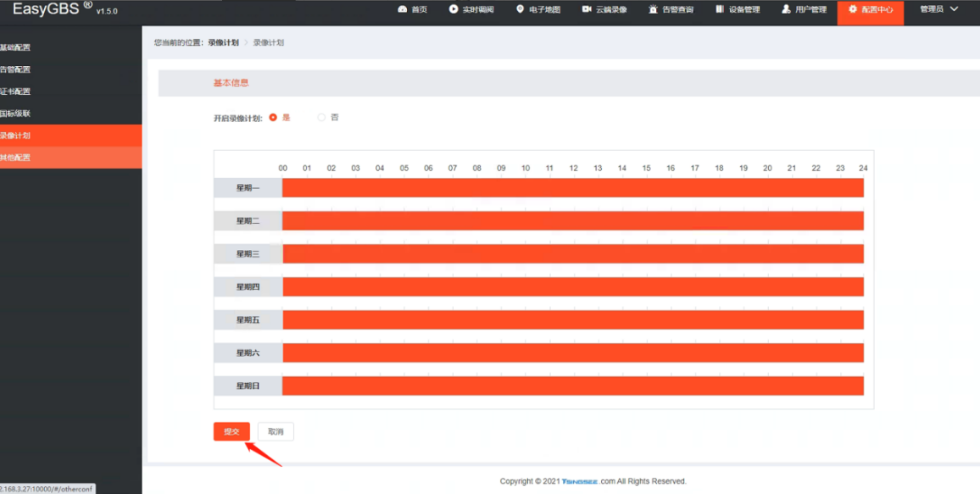Disable recording plan with 否 radio
The width and height of the screenshot is (980, 494).
point(322,118)
